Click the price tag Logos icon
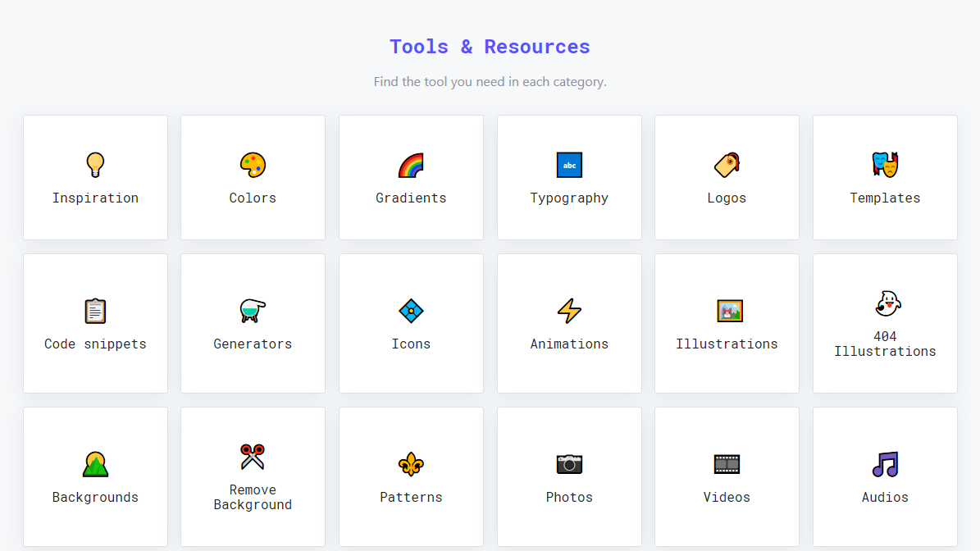Image resolution: width=980 pixels, height=551 pixels. [x=727, y=165]
